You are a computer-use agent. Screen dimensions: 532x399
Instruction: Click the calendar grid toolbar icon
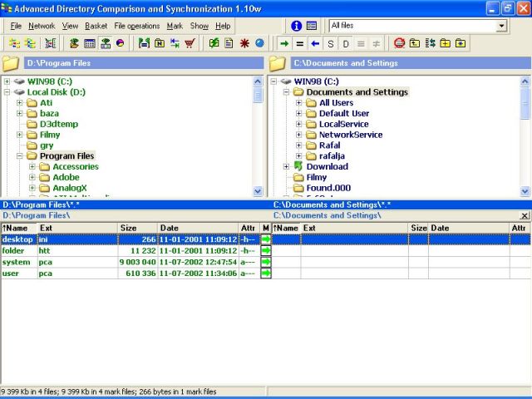coord(90,43)
